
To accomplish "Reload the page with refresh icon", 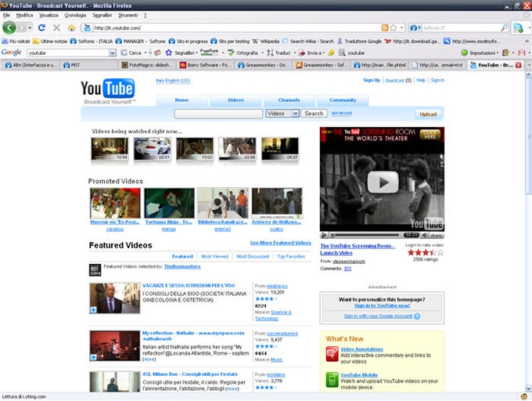I will pos(41,27).
